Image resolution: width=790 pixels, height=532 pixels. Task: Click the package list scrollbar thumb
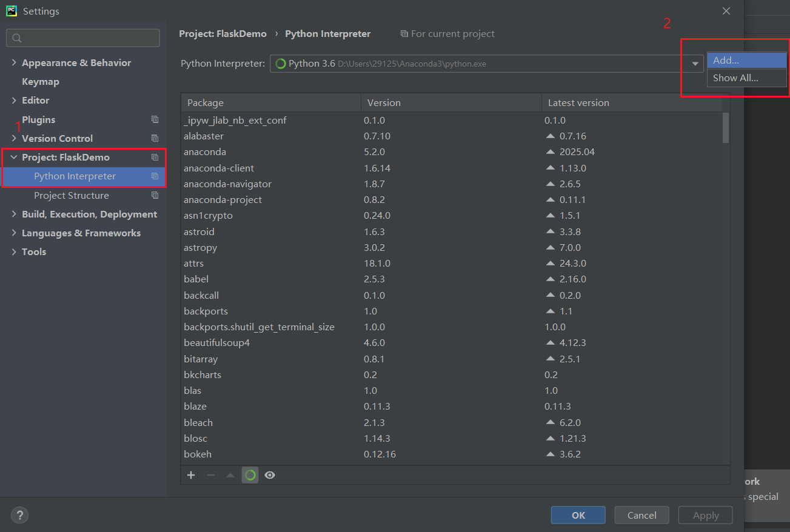(x=726, y=127)
